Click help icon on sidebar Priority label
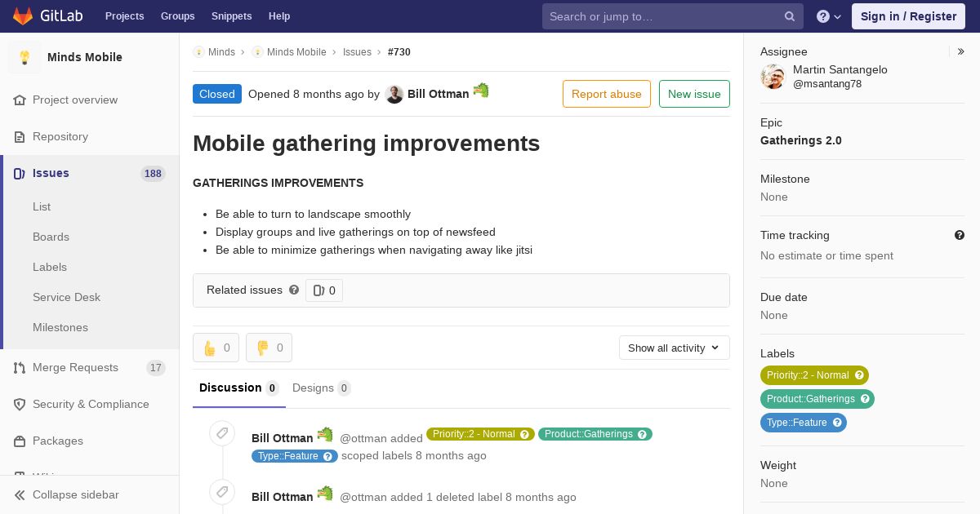 (859, 375)
